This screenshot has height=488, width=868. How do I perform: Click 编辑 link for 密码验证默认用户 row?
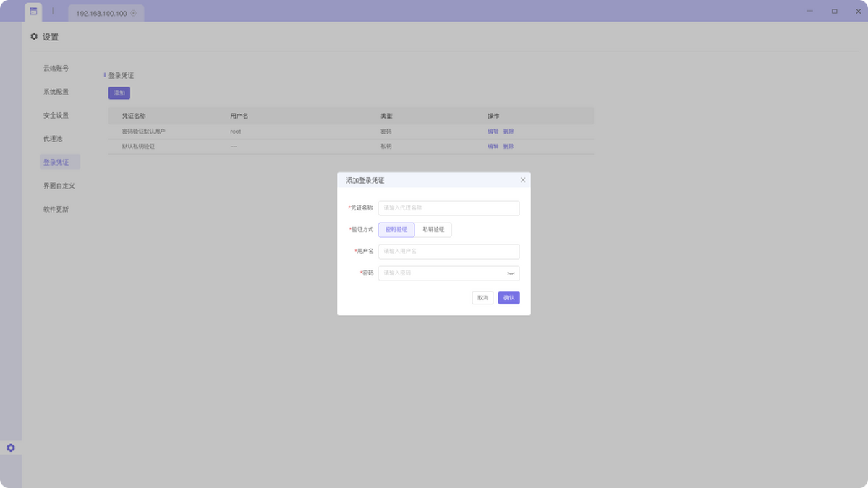493,132
